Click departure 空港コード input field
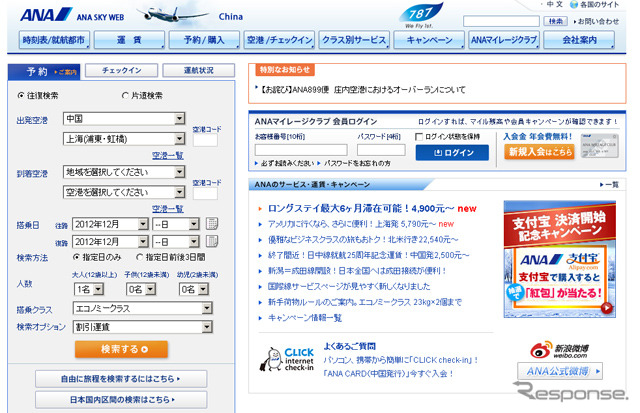Screen dimensions: 640x413 point(205,140)
